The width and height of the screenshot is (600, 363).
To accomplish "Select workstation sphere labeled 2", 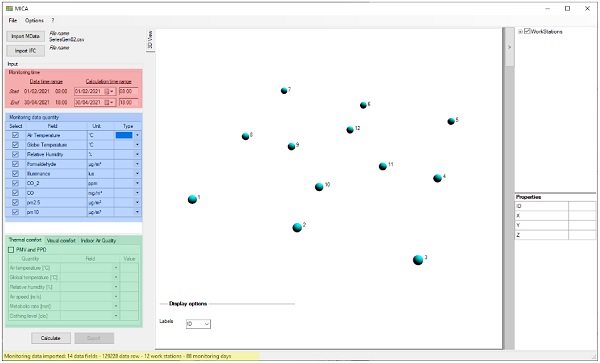I will [x=297, y=228].
